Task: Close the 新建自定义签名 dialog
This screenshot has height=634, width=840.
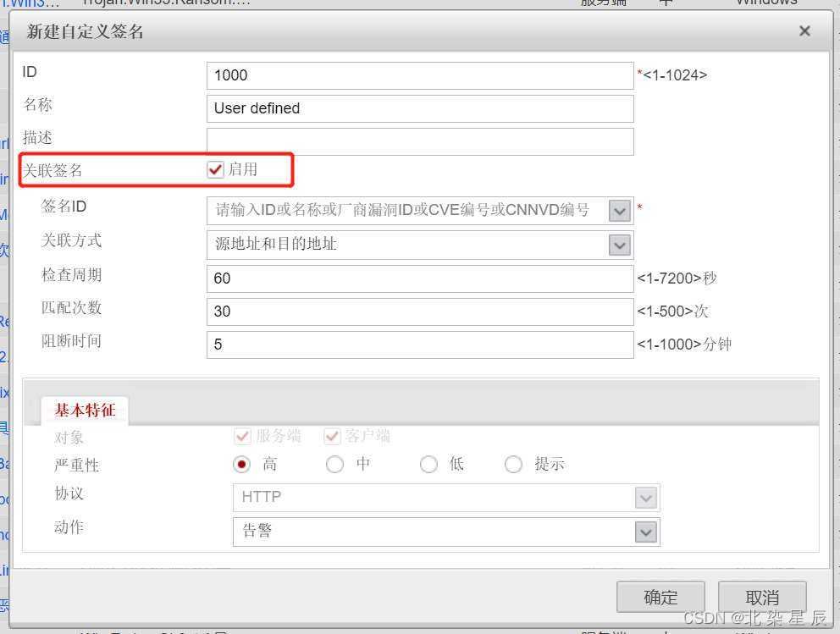Action: pyautogui.click(x=803, y=30)
